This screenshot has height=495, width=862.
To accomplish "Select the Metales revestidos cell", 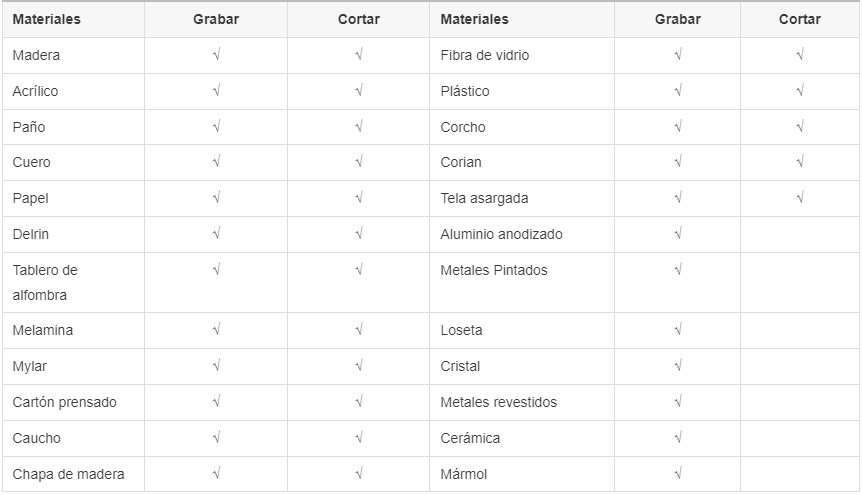I will [x=522, y=403].
